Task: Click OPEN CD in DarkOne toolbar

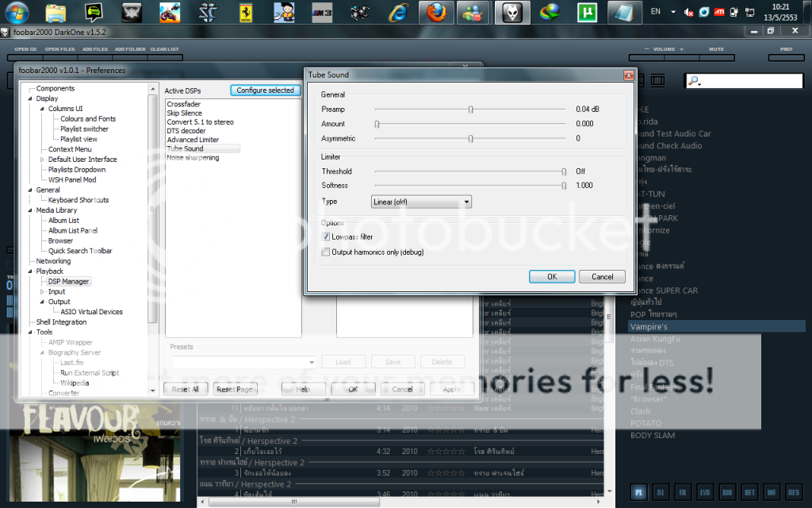Action: point(25,49)
